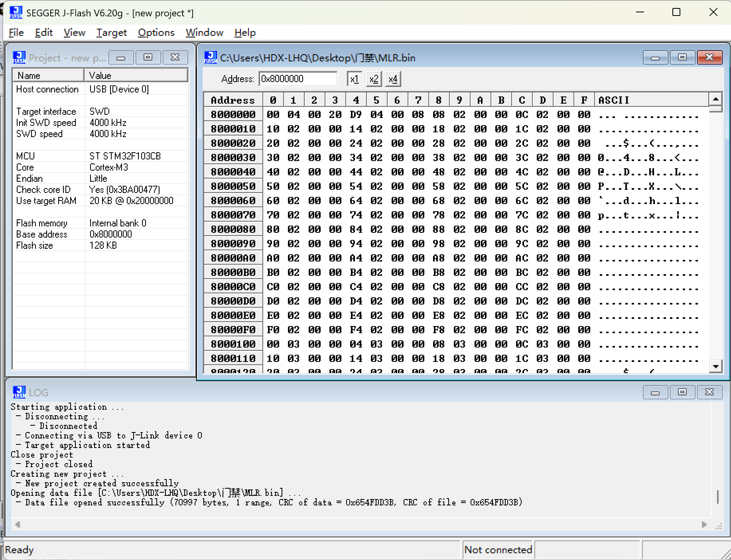The width and height of the screenshot is (731, 560).
Task: Select the 'ST STM32F103CB' MCU value
Action: [x=125, y=156]
